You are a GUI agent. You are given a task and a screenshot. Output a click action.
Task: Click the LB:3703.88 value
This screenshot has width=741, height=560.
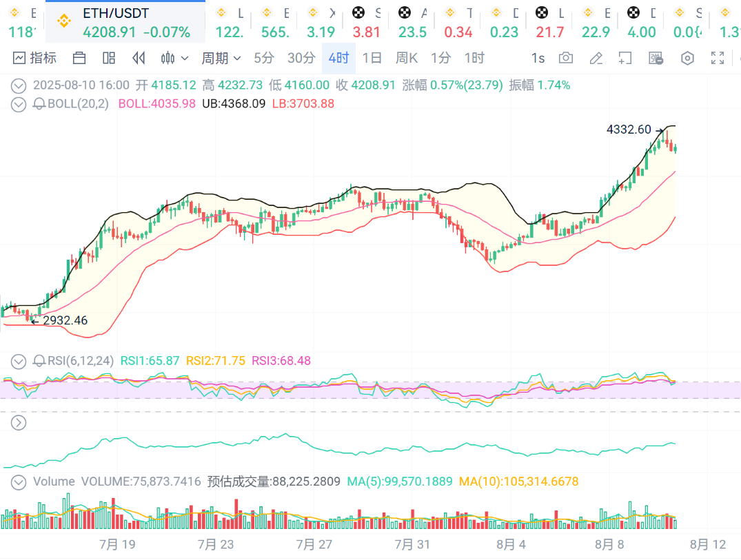303,104
